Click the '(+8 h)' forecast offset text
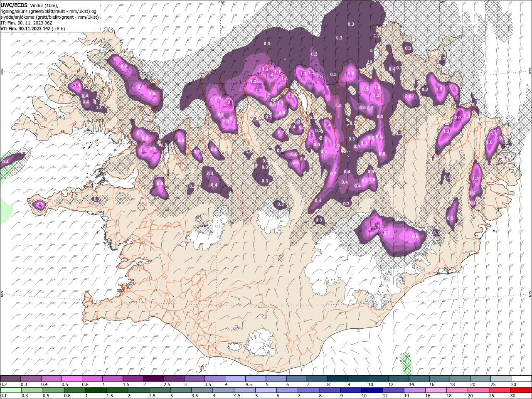Viewport: 532px width, 399px height. (59, 29)
